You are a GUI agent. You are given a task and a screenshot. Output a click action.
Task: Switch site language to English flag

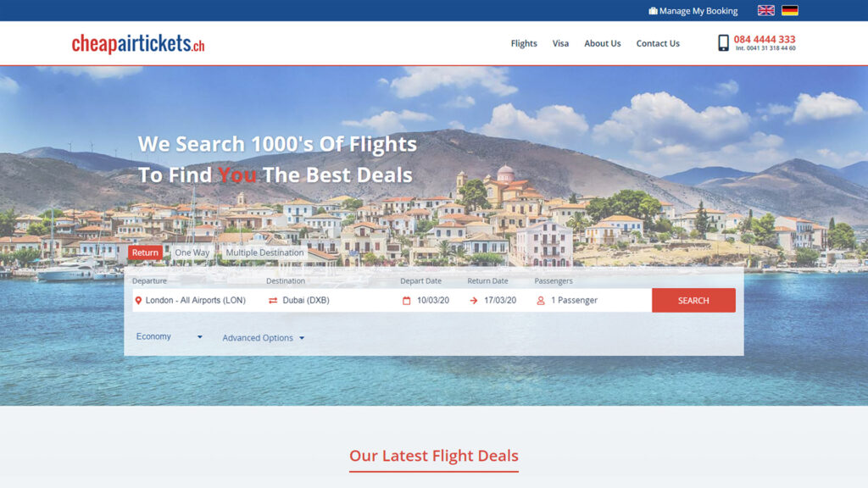point(765,10)
